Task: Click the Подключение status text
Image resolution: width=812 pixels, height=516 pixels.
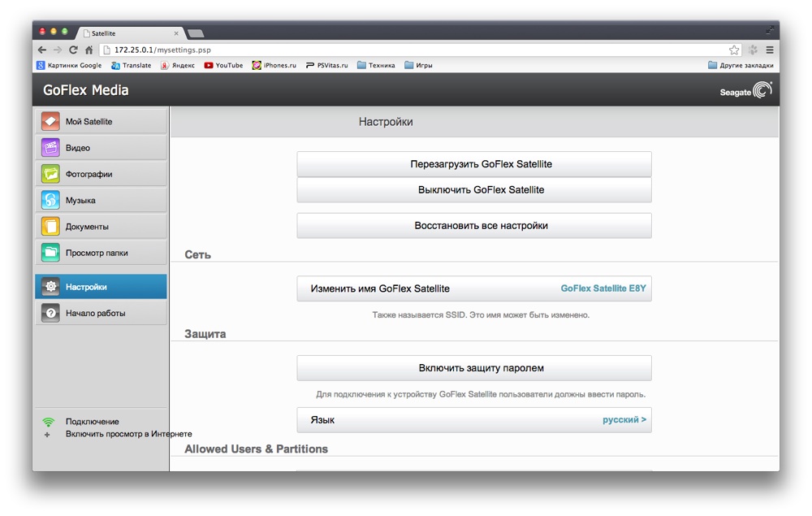Action: click(93, 422)
